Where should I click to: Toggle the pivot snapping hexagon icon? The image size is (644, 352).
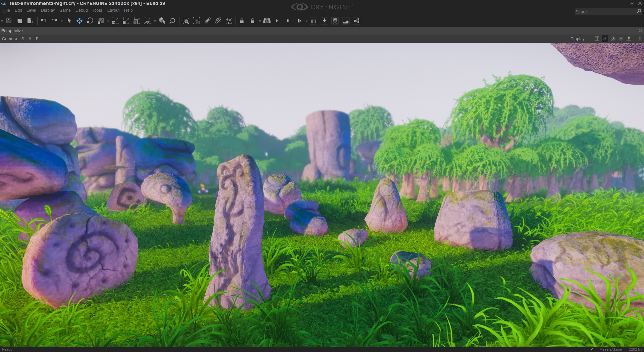point(613,39)
